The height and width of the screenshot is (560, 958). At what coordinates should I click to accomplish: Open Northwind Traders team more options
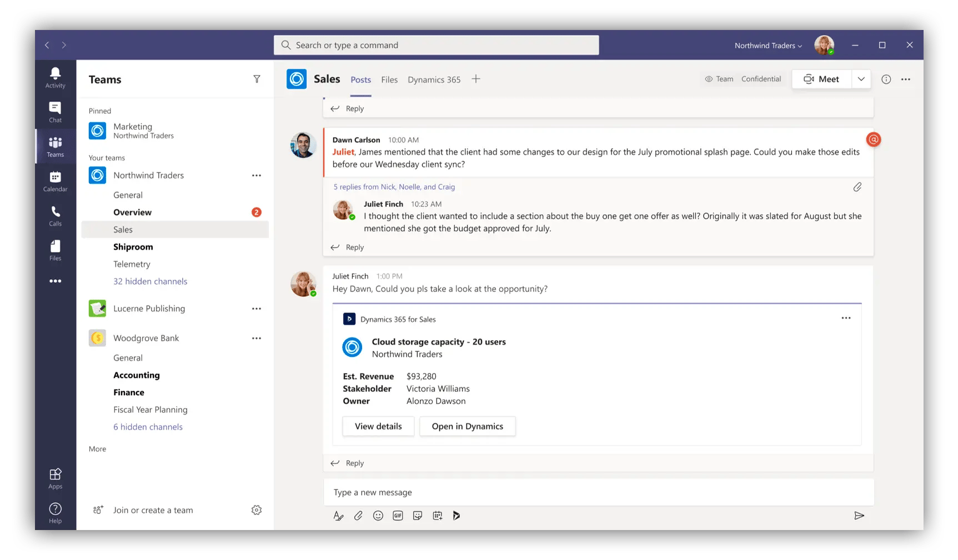[x=256, y=175]
